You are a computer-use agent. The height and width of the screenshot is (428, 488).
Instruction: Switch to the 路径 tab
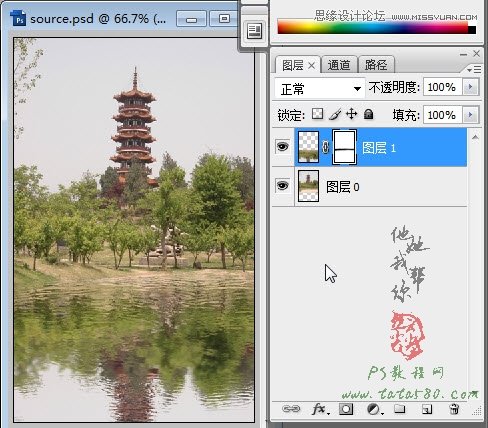click(x=376, y=65)
